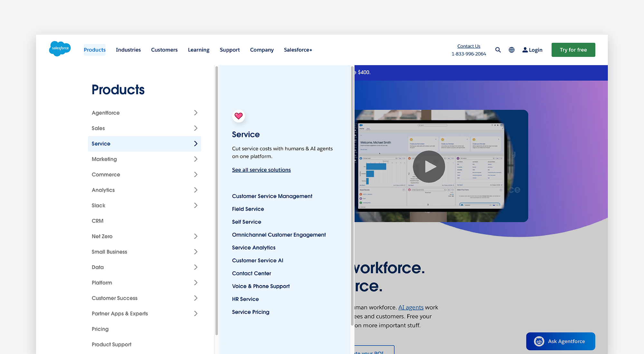Click the heart Service icon
The width and height of the screenshot is (644, 354).
click(239, 116)
